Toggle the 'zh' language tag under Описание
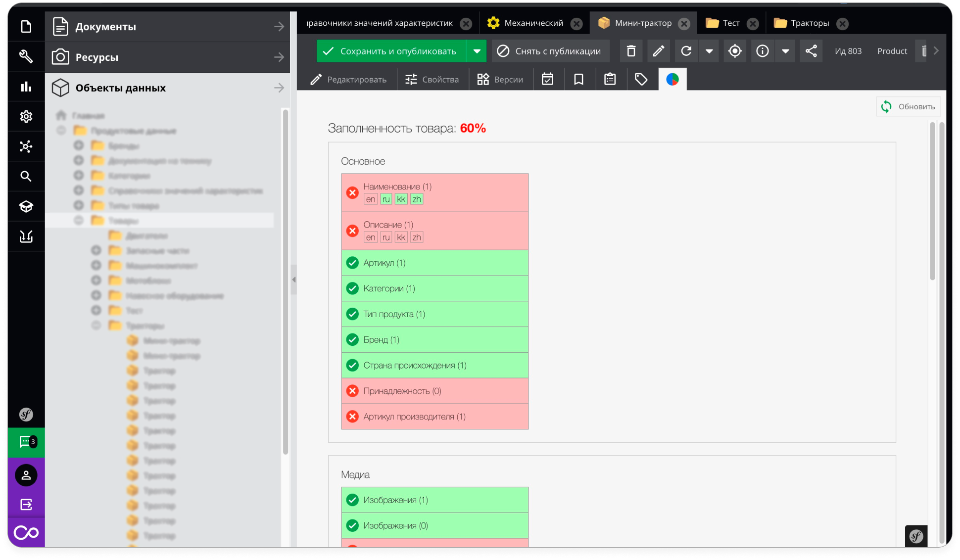This screenshot has height=560, width=960. coord(417,237)
